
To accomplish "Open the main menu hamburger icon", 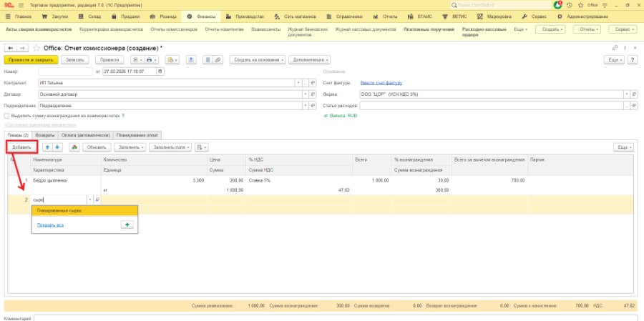I will [x=21, y=5].
